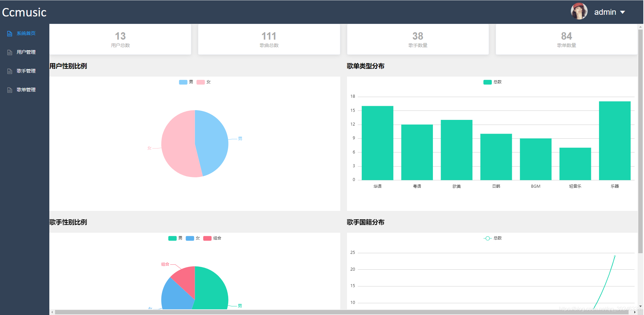
Task: Click the scroll-right arrow of horizontal scrollbar
Action: [635, 312]
